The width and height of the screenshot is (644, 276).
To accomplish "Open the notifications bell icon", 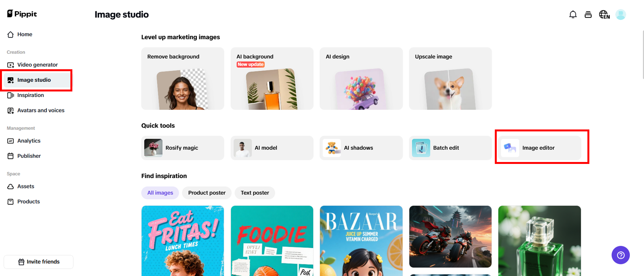I will coord(573,14).
